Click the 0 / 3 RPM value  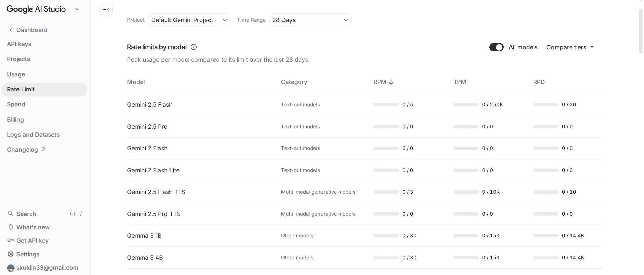tap(408, 192)
